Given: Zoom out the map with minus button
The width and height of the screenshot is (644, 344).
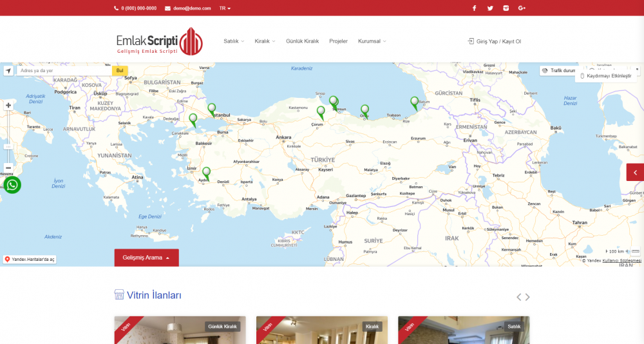Looking at the screenshot, I should click(x=8, y=167).
